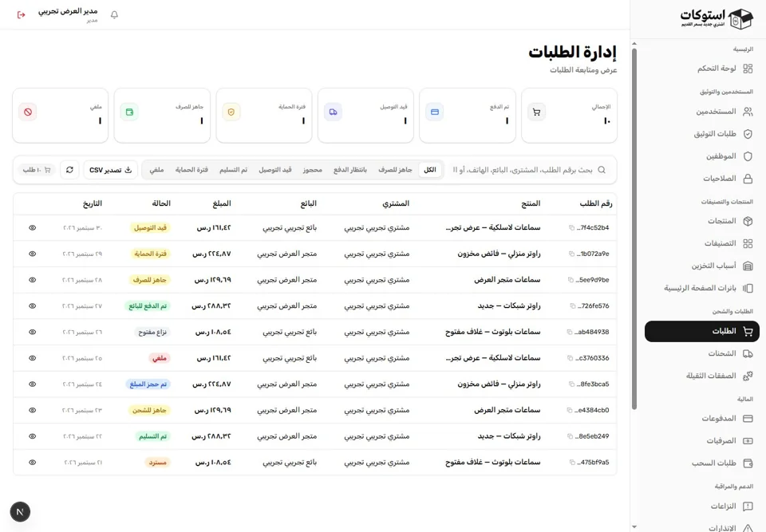Select the بانتظار الدفع filter tab
Viewport: 766px width, 532px height.
(350, 170)
